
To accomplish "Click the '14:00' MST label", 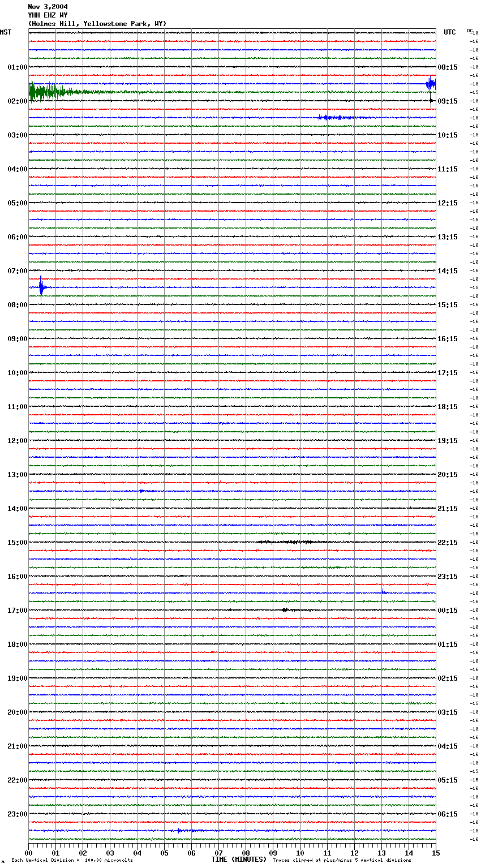I will 18,509.
